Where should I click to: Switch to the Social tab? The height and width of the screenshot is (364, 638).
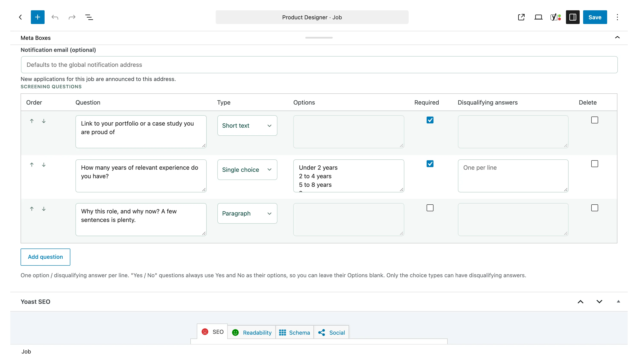[331, 333]
